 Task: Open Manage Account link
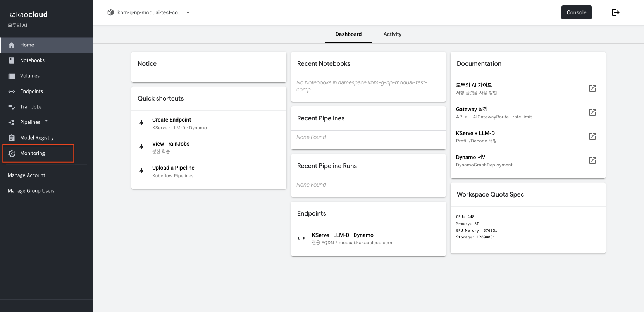[26, 175]
